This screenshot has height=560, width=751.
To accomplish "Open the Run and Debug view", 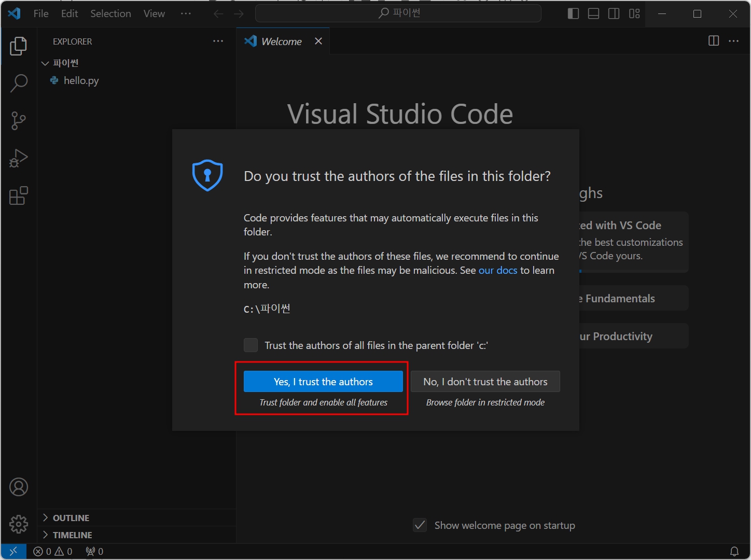I will 19,158.
